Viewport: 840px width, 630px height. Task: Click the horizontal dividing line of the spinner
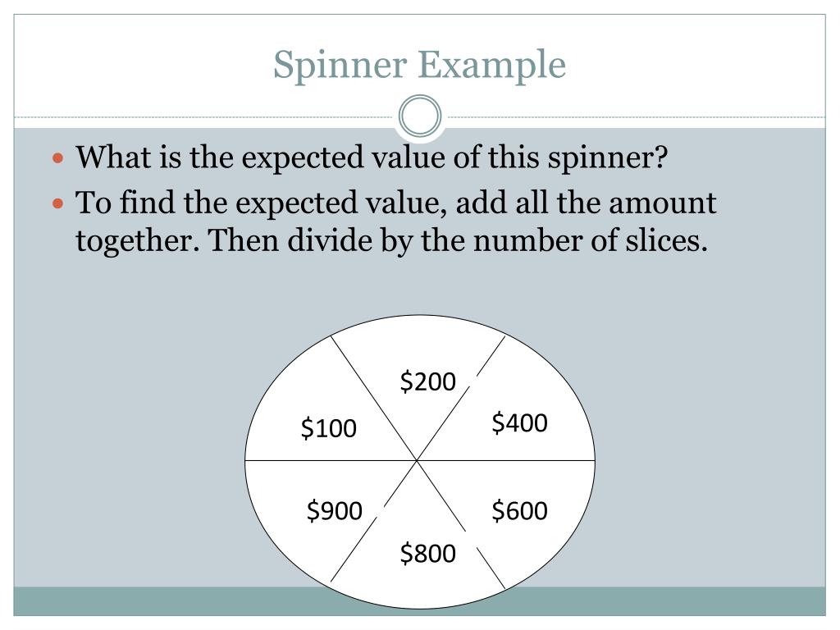[420, 460]
